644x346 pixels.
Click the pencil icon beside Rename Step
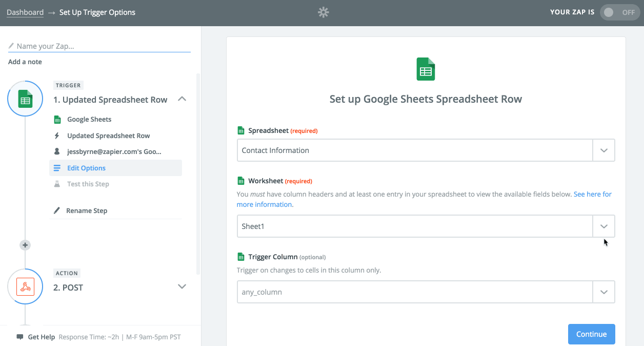click(57, 210)
